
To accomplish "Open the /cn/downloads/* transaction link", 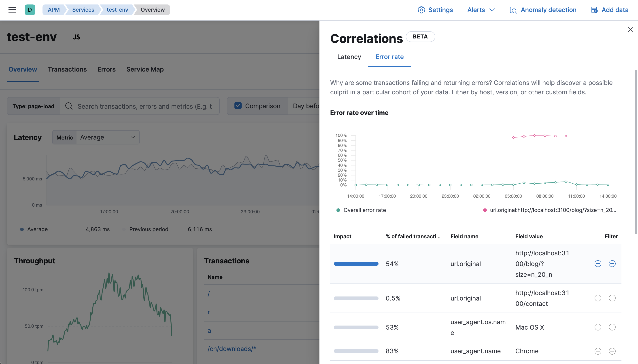I will click(232, 348).
